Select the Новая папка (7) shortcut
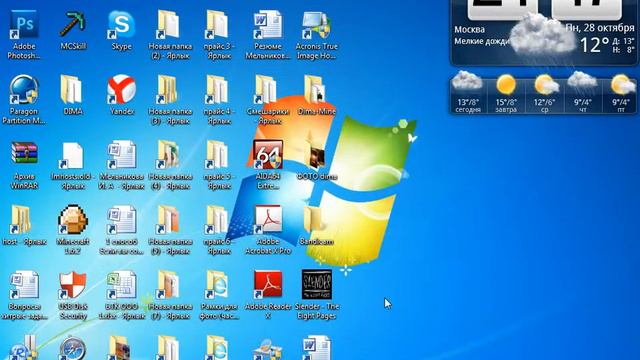The image size is (640, 360). [x=170, y=295]
